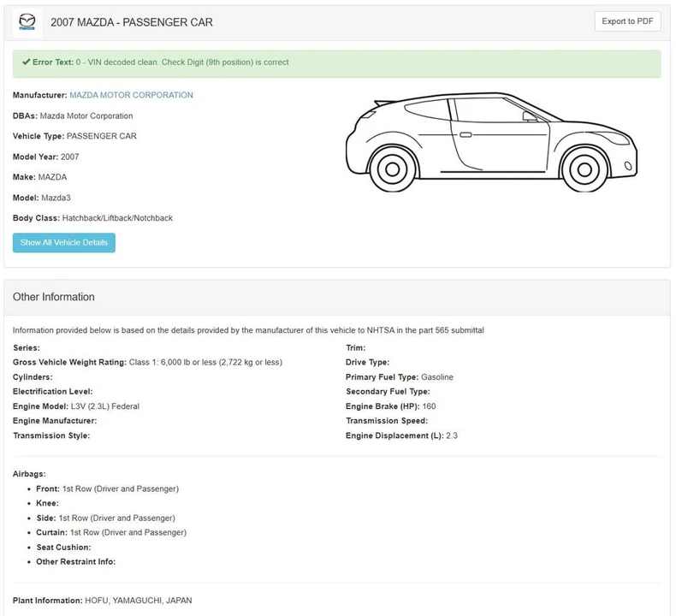The width and height of the screenshot is (676, 616).
Task: Click the 'Series:' label
Action: (27, 348)
